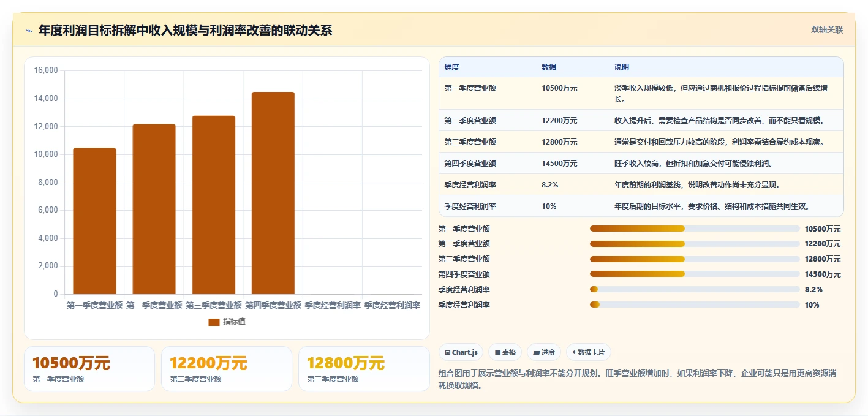
Task: Click the 16,000 y-axis label
Action: click(x=46, y=70)
